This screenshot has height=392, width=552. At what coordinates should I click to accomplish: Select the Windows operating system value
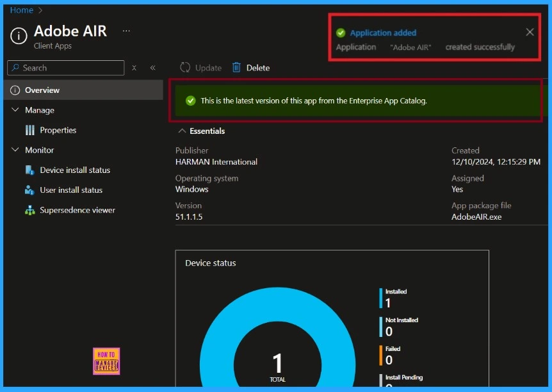coord(192,189)
